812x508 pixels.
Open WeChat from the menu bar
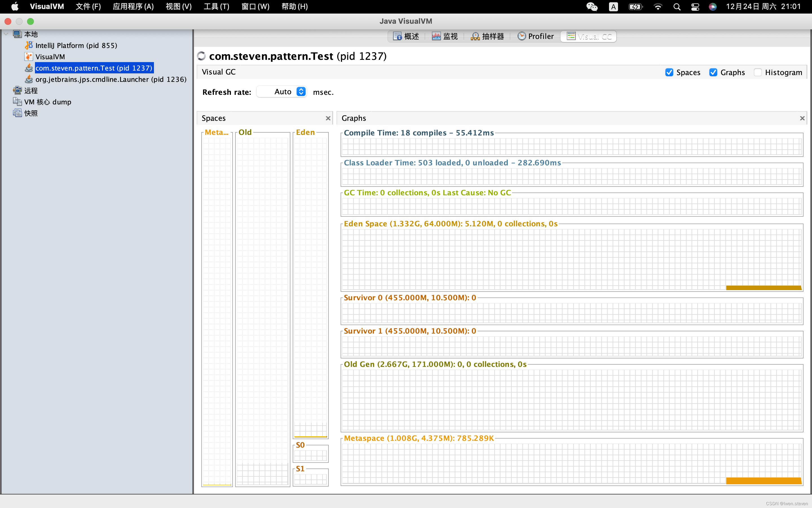click(592, 7)
